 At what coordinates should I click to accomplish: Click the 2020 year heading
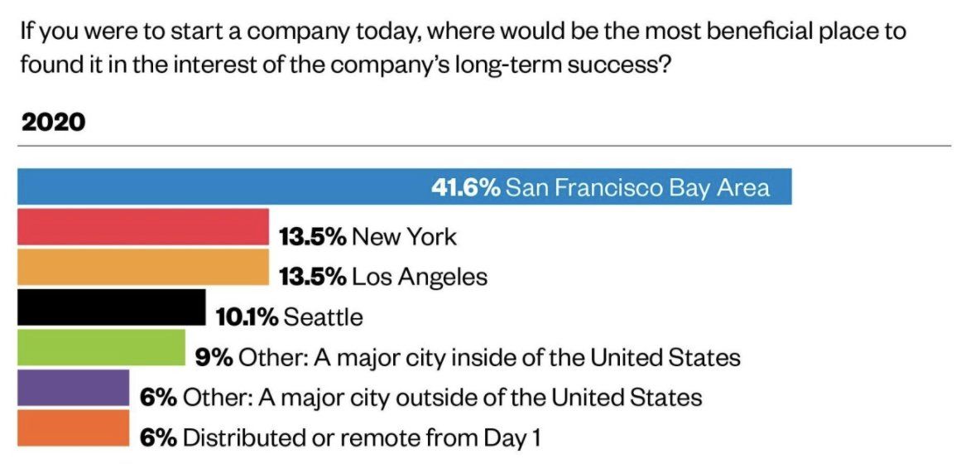tap(53, 123)
